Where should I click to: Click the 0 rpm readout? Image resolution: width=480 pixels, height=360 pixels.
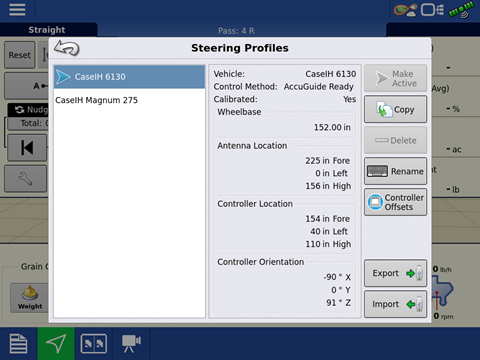coord(443,316)
